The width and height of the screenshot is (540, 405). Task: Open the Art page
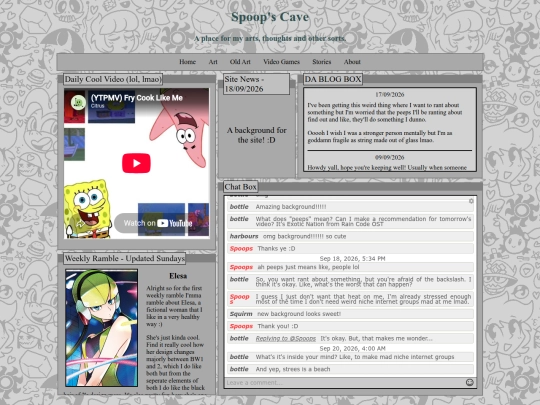point(213,62)
